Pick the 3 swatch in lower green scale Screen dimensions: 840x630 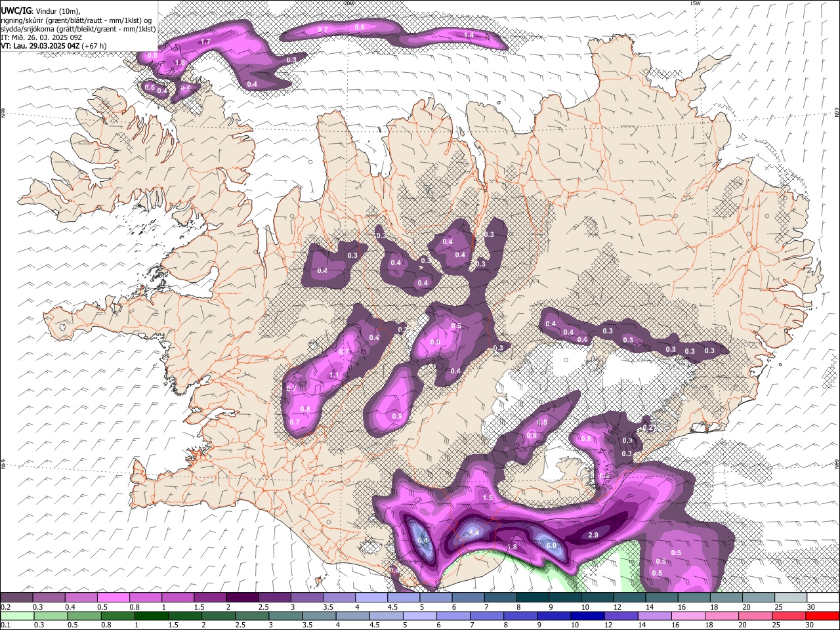[x=285, y=616]
